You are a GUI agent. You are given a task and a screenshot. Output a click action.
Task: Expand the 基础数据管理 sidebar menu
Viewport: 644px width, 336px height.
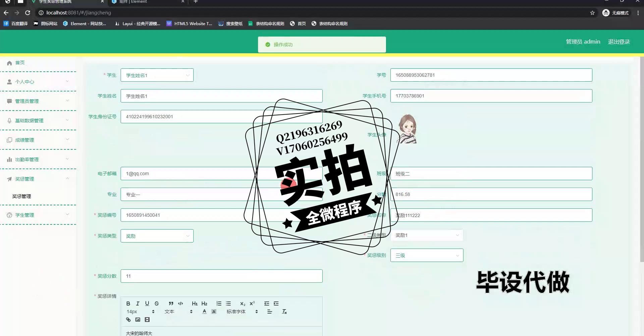click(38, 121)
